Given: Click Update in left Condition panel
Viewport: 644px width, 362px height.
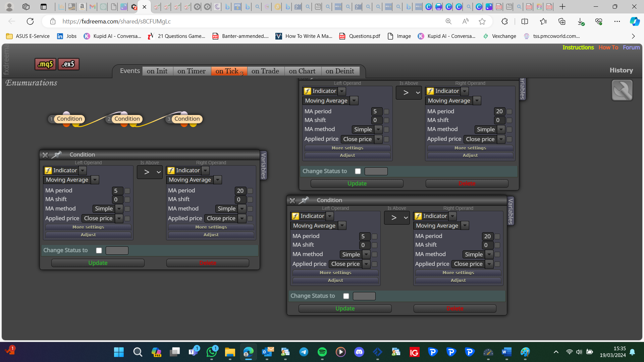Looking at the screenshot, I should point(98,263).
